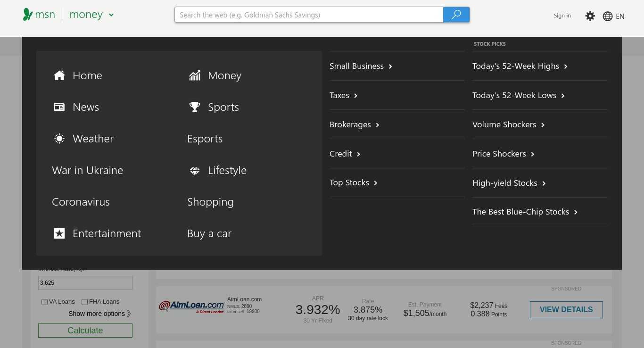Click the Brokerages link text
Viewport: 644px width, 348px height.
[350, 124]
